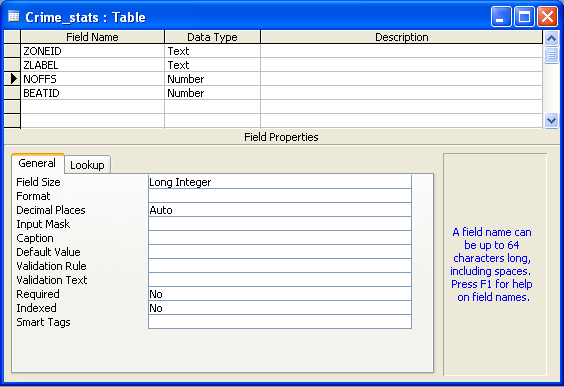This screenshot has width=564, height=387.
Task: Click the Description cell for BEATID
Action: pyautogui.click(x=401, y=93)
